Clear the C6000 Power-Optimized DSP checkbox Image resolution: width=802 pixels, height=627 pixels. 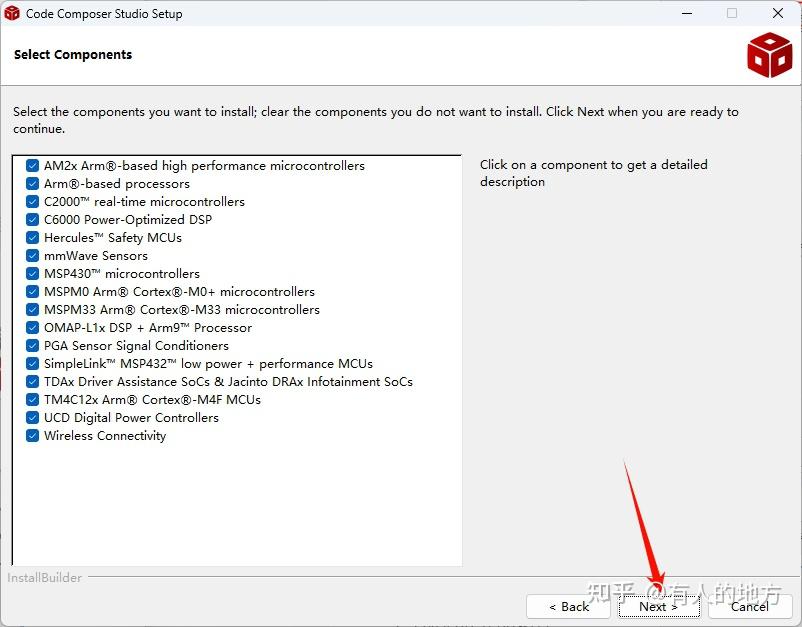tap(32, 219)
